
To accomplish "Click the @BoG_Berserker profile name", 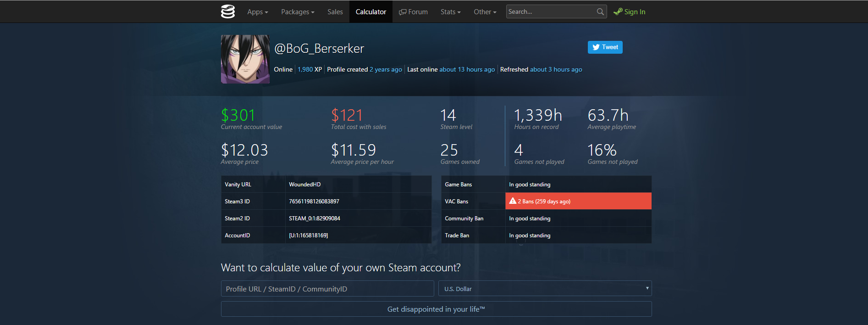I will pyautogui.click(x=319, y=49).
